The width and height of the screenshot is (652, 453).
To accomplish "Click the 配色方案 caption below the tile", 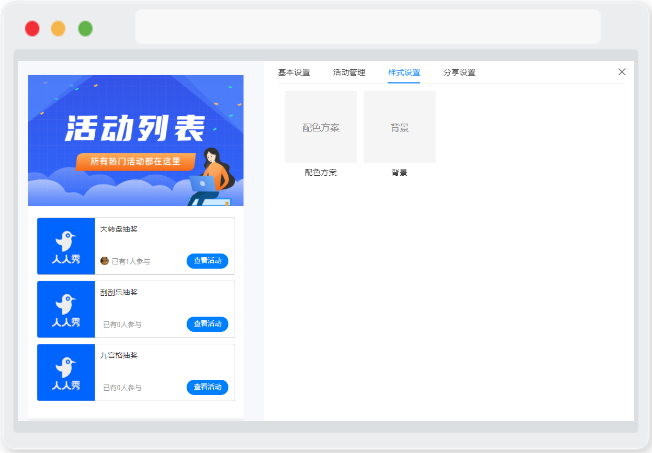I will (321, 173).
